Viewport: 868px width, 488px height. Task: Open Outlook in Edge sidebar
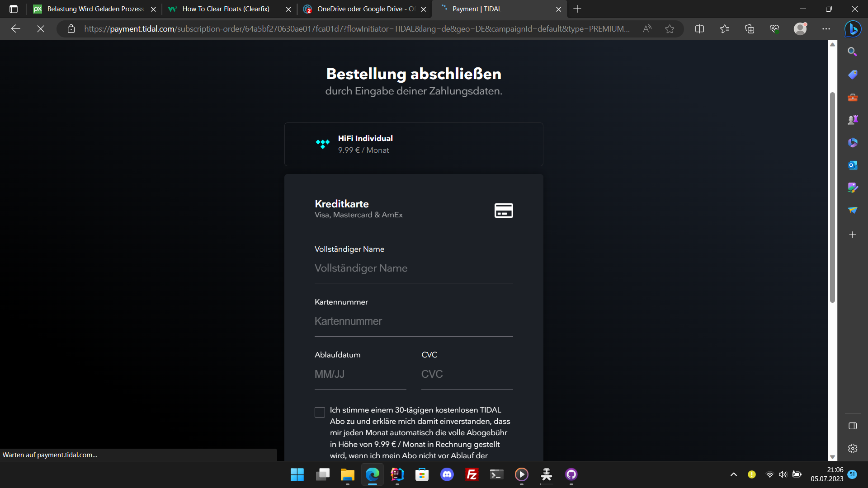853,165
